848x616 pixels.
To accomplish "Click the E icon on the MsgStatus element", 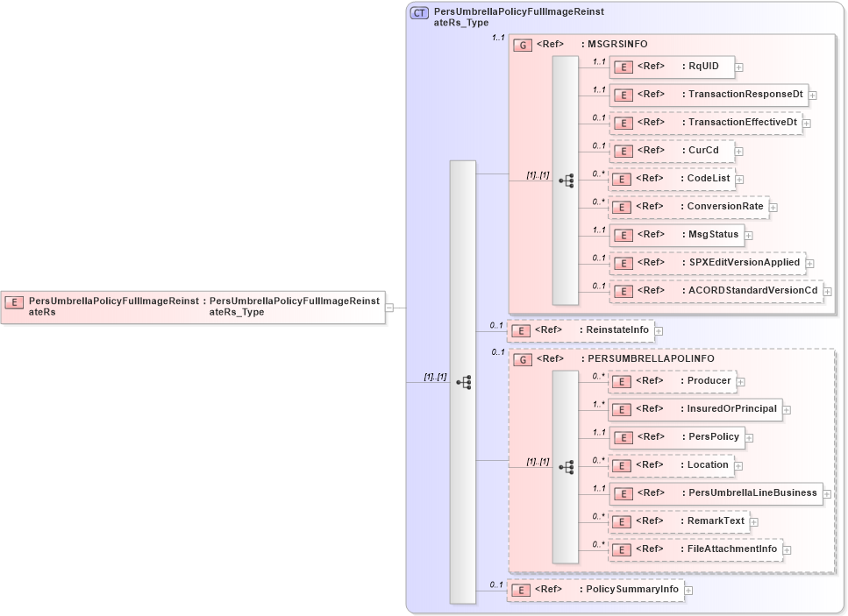I will (624, 235).
